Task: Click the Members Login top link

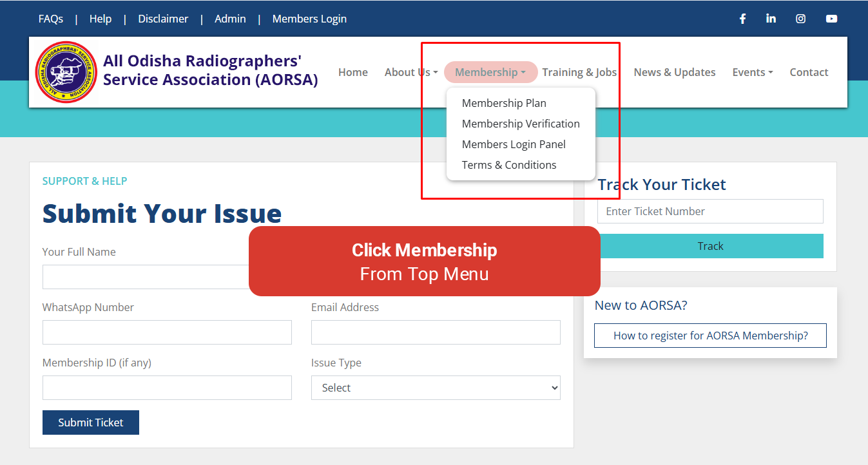Action: pyautogui.click(x=309, y=19)
